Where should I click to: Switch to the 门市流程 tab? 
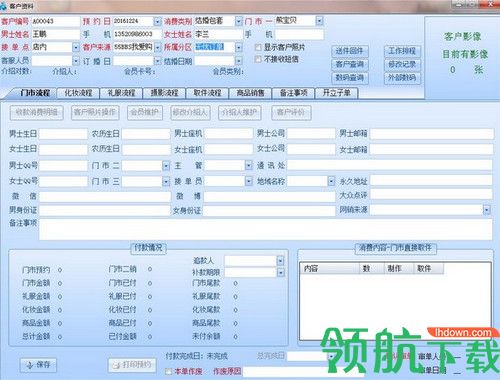pyautogui.click(x=35, y=93)
